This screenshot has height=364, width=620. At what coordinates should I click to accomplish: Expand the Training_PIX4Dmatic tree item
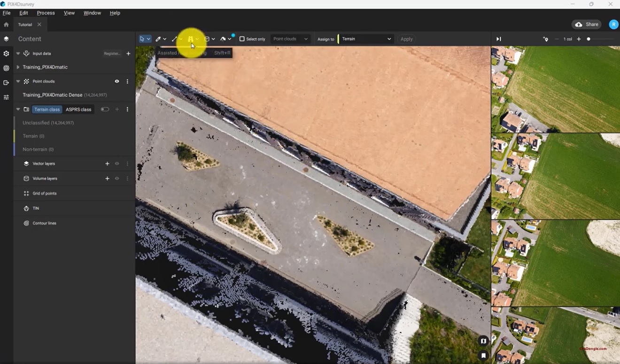(x=18, y=67)
